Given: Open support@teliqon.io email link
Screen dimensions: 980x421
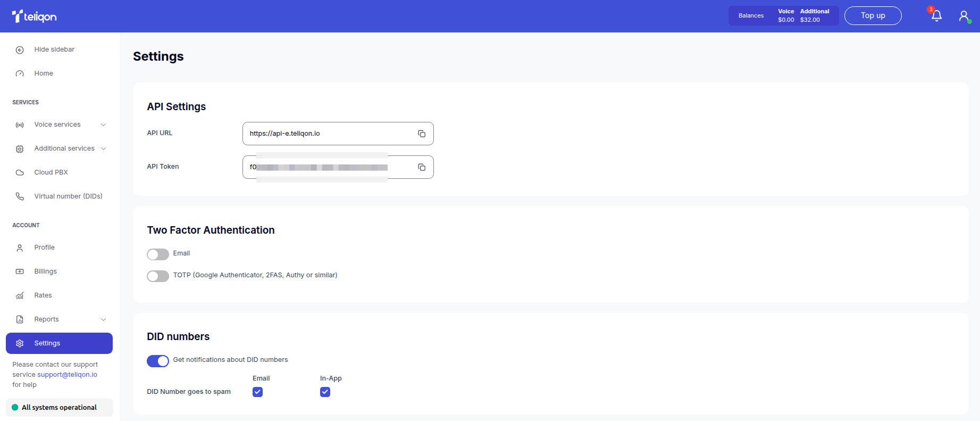Looking at the screenshot, I should [67, 375].
